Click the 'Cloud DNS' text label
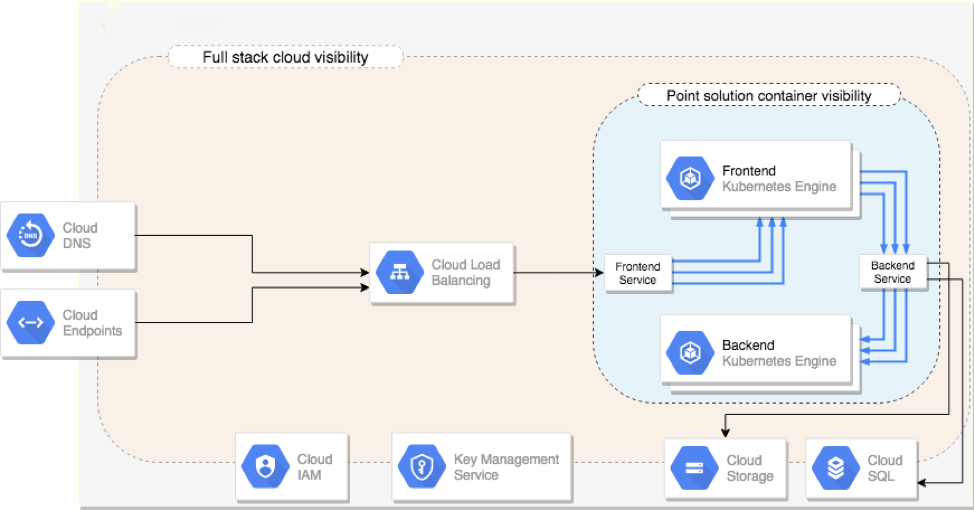Image resolution: width=974 pixels, height=510 pixels. point(80,235)
